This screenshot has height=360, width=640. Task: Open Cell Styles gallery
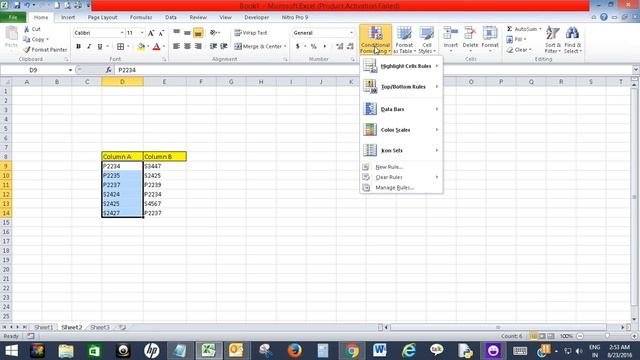coord(427,40)
